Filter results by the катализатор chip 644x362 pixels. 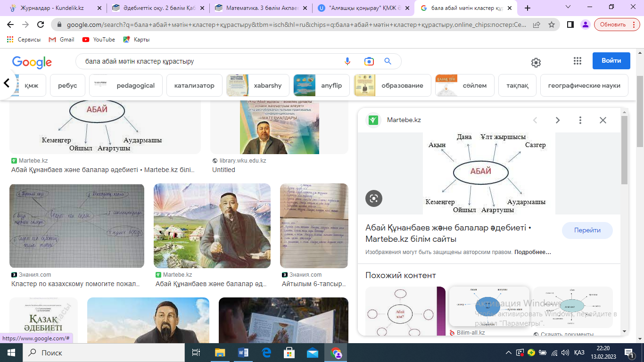click(x=194, y=85)
